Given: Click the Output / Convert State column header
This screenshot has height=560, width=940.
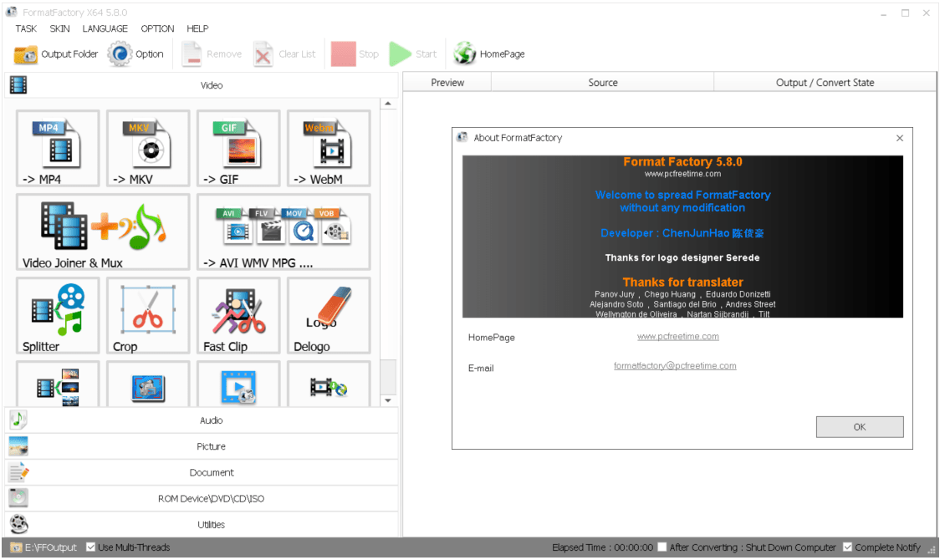Looking at the screenshot, I should 825,83.
